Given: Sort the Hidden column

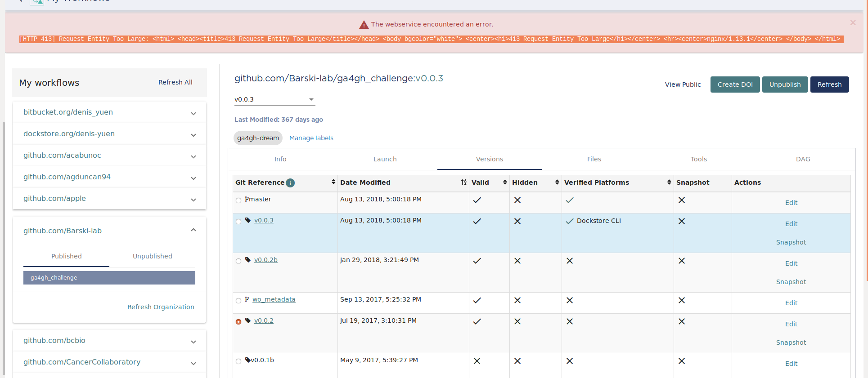Looking at the screenshot, I should coord(557,182).
